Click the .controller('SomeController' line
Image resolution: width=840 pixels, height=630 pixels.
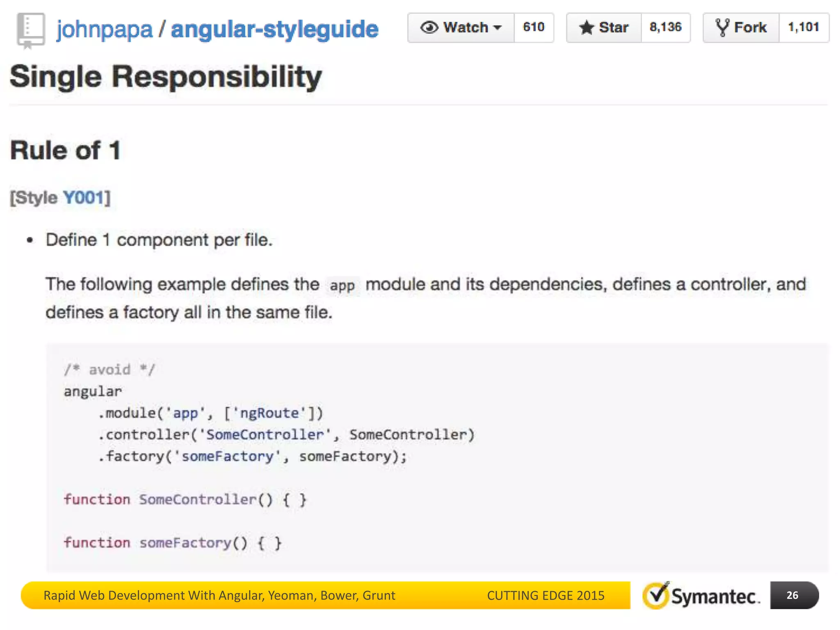(286, 435)
